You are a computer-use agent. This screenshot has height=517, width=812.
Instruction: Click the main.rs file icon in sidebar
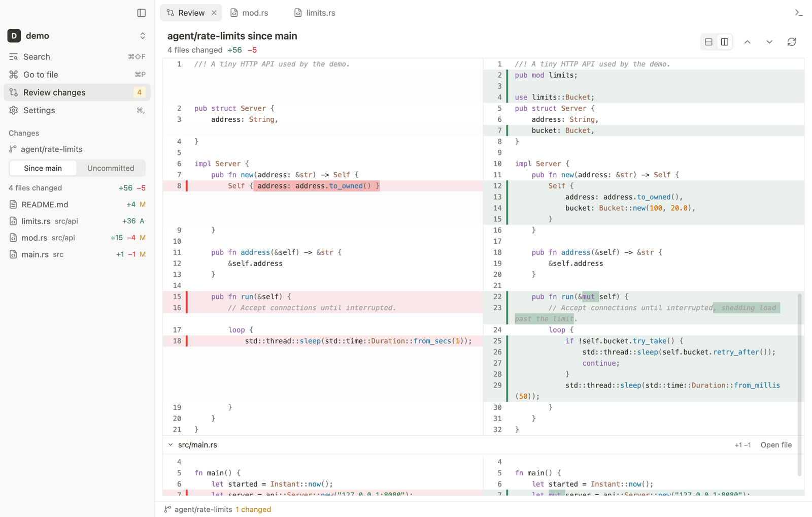click(x=13, y=254)
